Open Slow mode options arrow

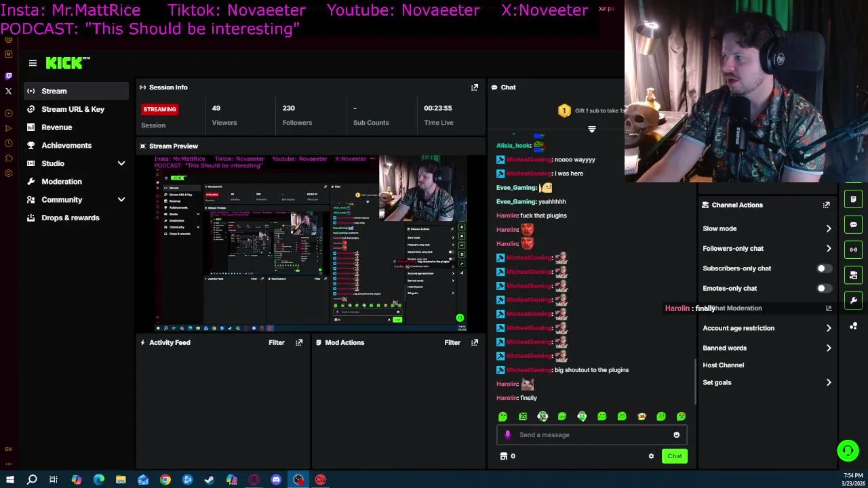coord(829,229)
